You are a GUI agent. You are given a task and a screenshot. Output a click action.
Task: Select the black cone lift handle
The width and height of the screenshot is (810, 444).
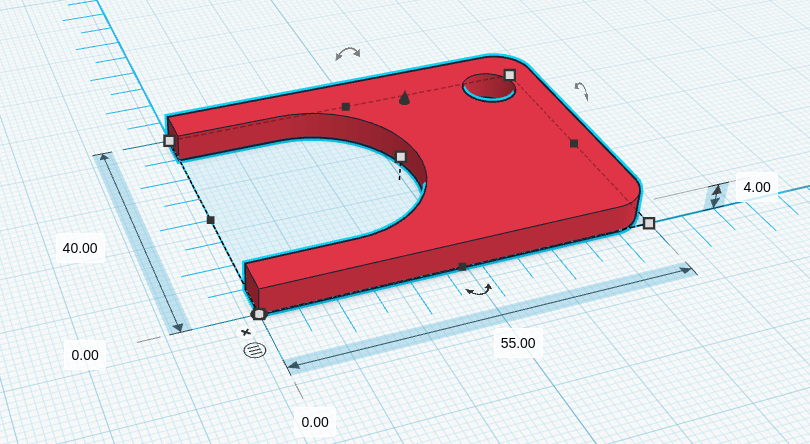[x=404, y=97]
